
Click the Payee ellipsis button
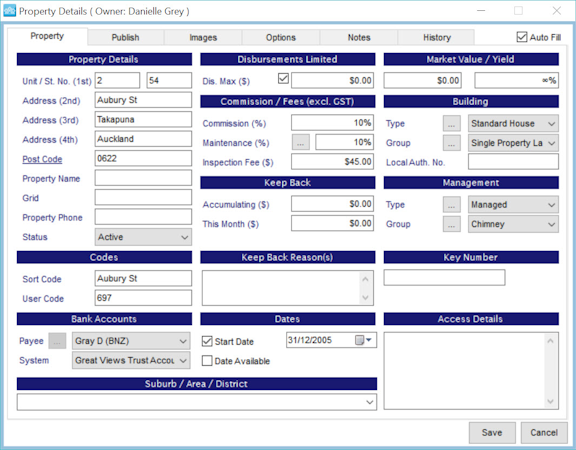[x=57, y=341]
